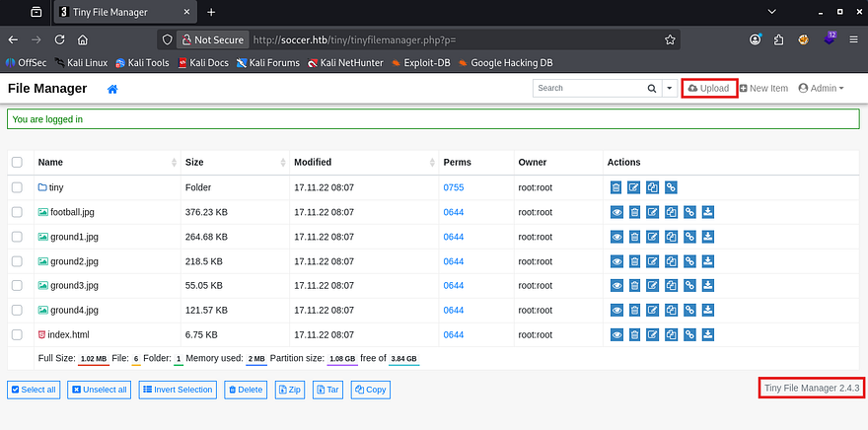Check the box next to football.jpg

[x=17, y=212]
